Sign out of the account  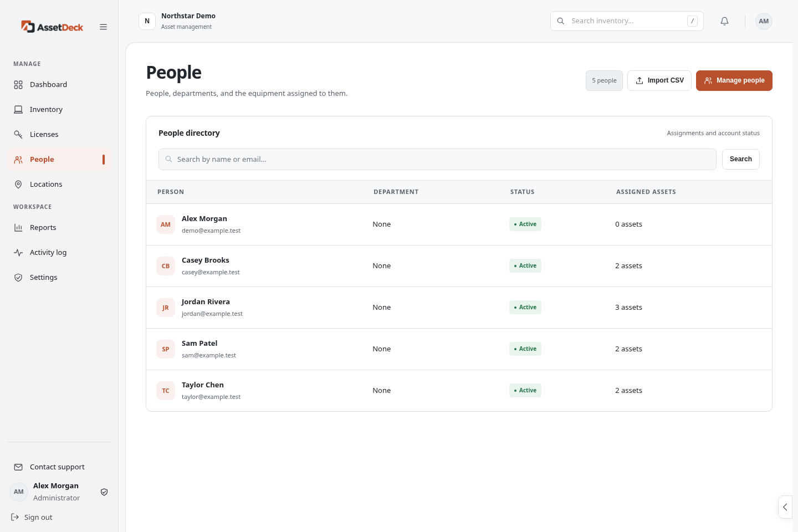[x=32, y=517]
